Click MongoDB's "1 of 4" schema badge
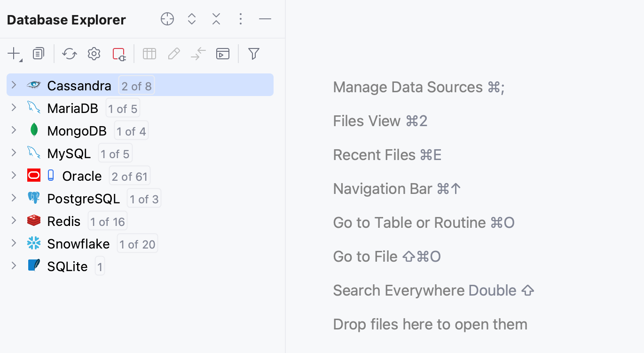 point(132,131)
